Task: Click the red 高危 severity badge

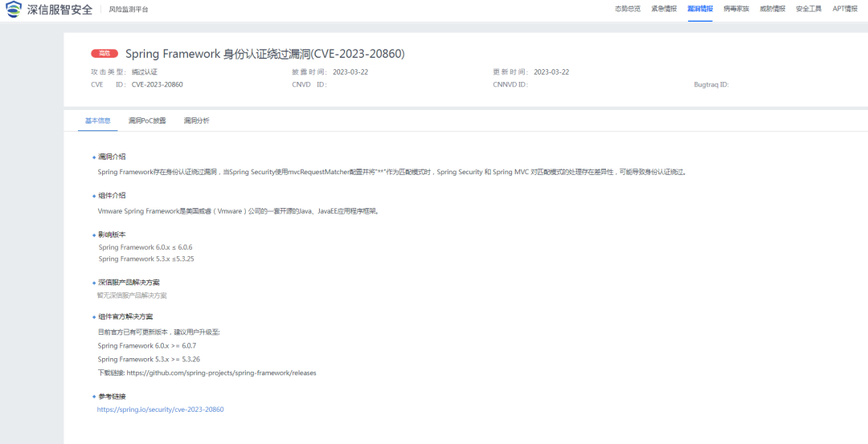Action: [x=104, y=54]
